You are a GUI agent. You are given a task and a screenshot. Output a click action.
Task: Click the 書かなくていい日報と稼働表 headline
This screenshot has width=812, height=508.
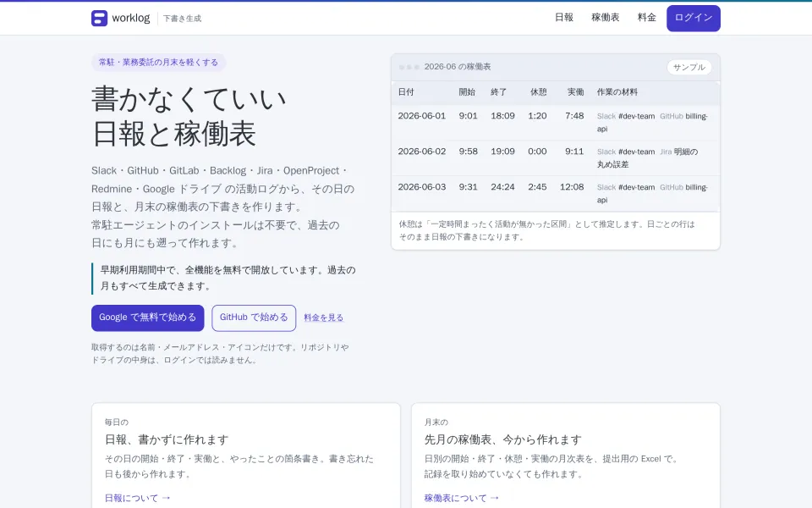(x=189, y=117)
